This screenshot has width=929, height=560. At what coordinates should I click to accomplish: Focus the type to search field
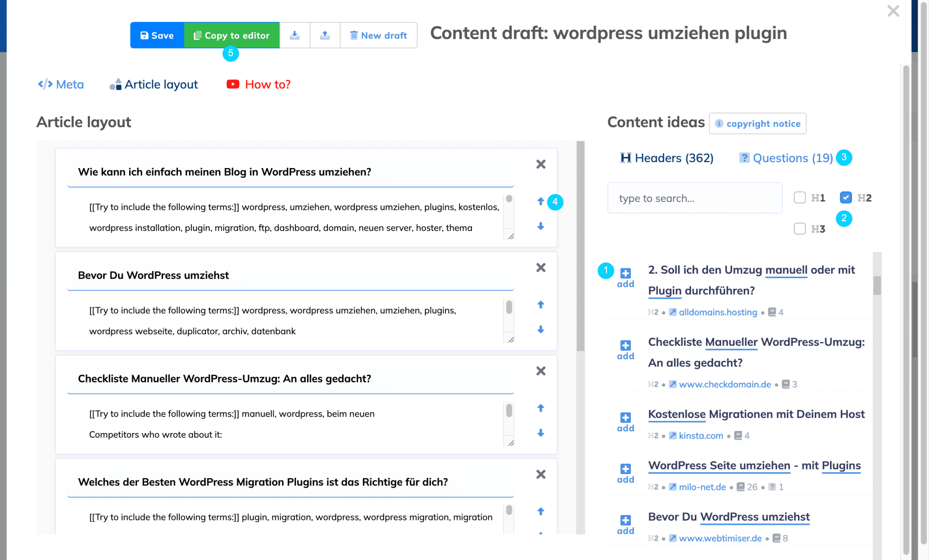point(695,198)
